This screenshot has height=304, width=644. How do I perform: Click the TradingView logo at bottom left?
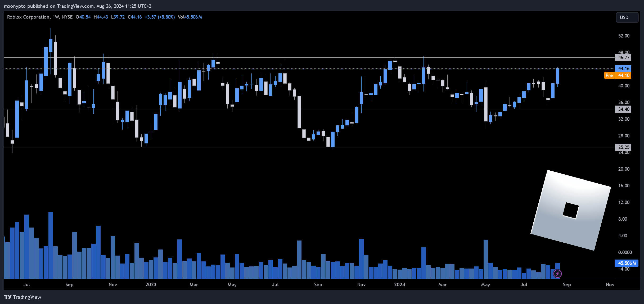8,297
